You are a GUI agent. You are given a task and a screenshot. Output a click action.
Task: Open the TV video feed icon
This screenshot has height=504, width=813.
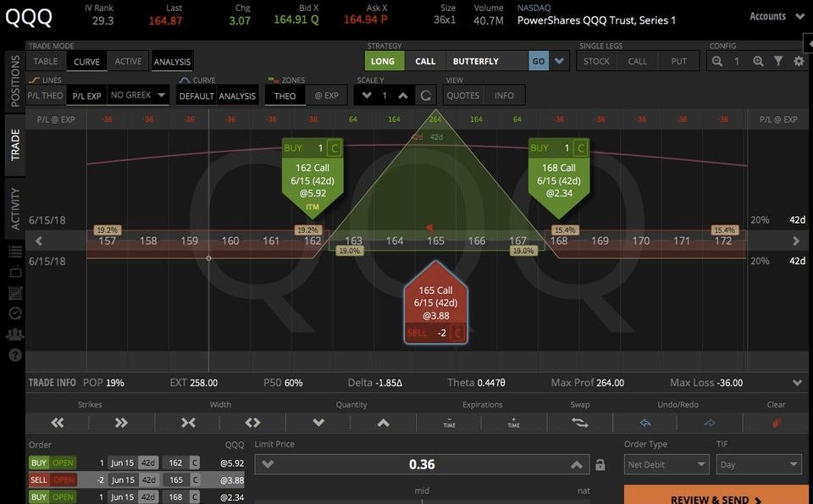point(15,271)
